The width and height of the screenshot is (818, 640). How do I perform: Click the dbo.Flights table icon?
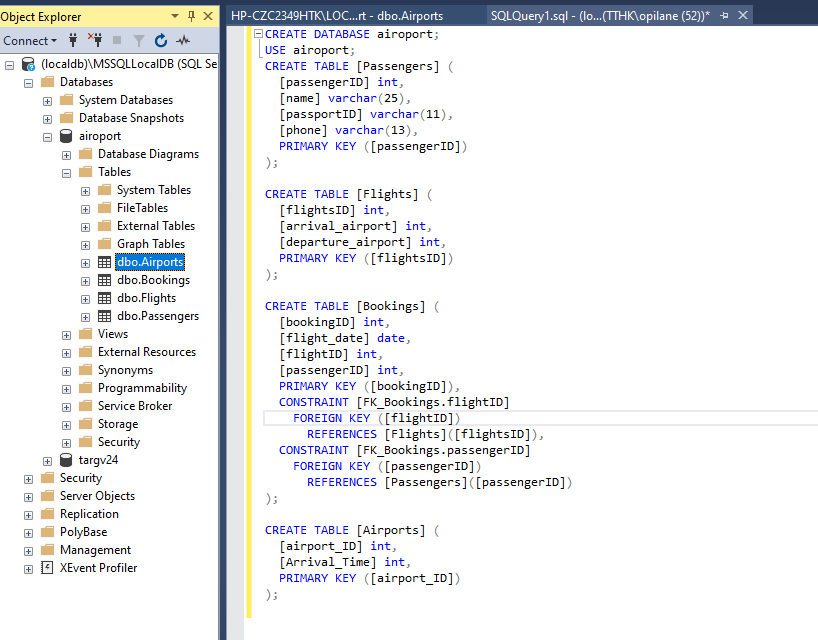104,298
